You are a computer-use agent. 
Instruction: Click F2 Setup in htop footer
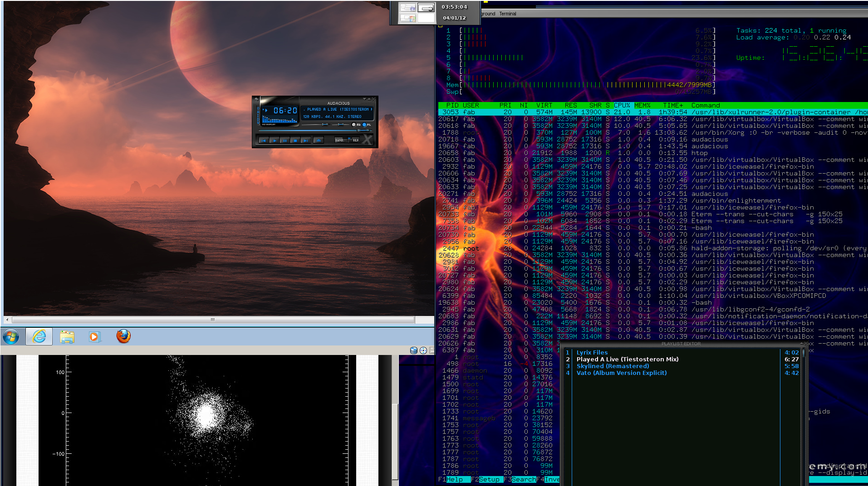[x=487, y=479]
